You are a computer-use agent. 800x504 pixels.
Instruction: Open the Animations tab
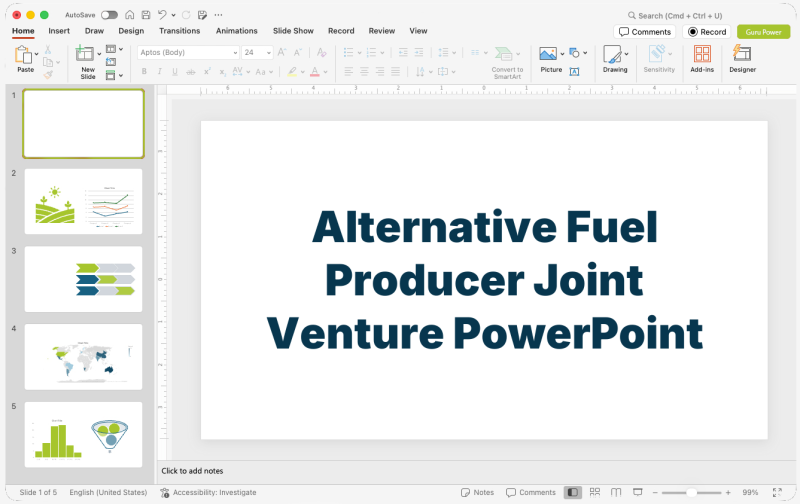[x=237, y=31]
